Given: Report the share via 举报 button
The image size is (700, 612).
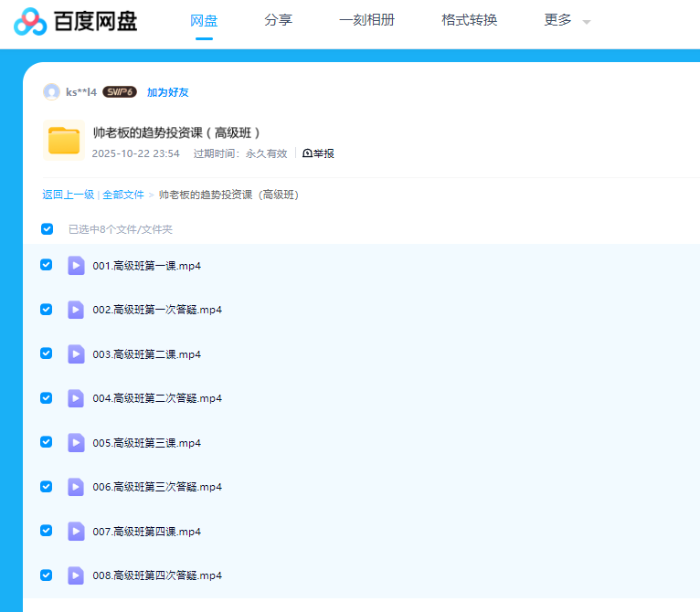Looking at the screenshot, I should (x=319, y=153).
